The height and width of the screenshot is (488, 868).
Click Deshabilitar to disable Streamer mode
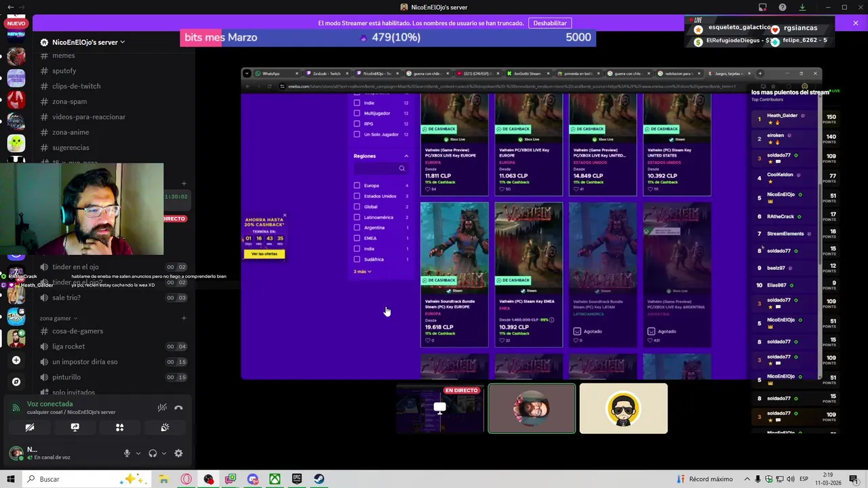550,23
